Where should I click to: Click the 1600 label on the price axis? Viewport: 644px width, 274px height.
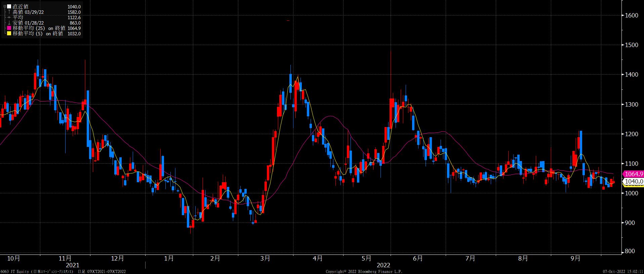pos(631,15)
